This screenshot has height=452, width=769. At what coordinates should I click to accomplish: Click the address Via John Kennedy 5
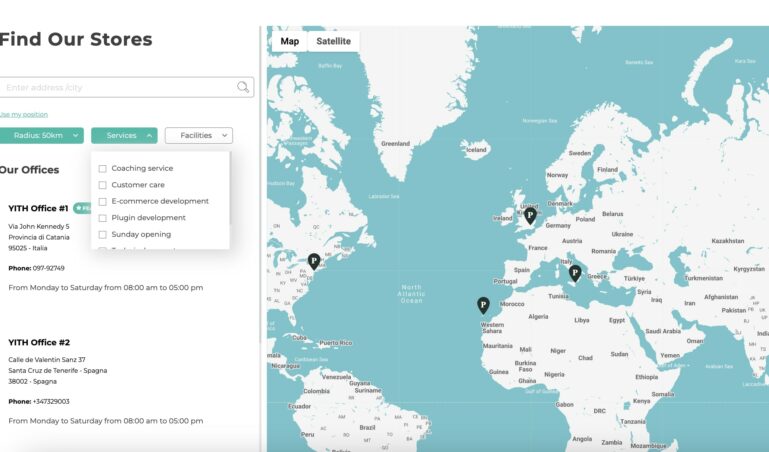[39, 226]
